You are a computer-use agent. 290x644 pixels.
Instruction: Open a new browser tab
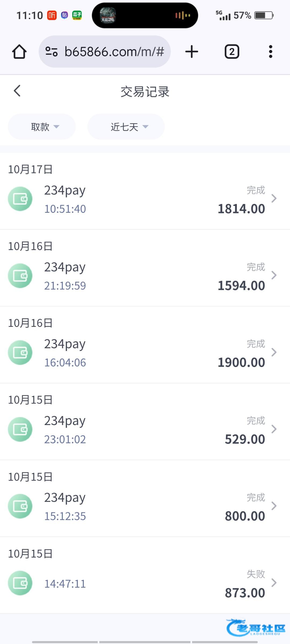[192, 52]
